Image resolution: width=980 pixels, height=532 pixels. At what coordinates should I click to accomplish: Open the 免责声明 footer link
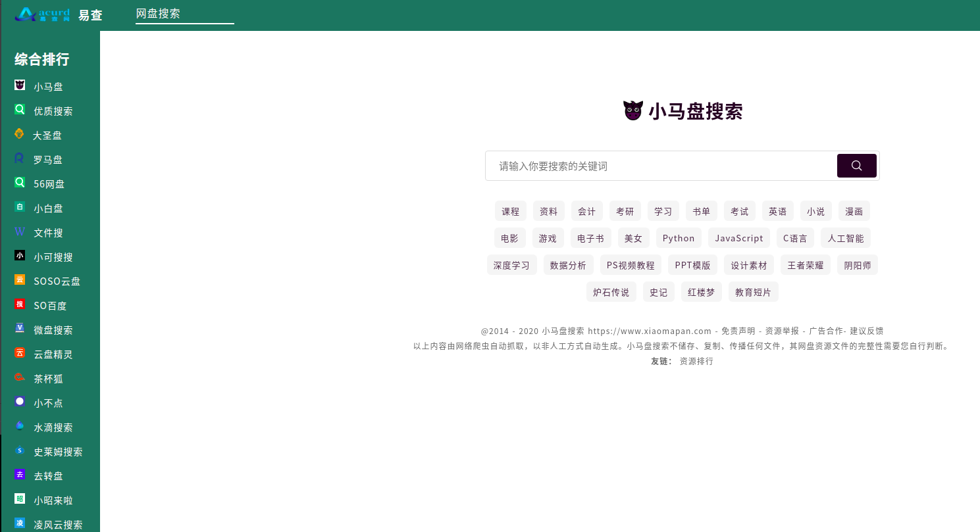738,331
